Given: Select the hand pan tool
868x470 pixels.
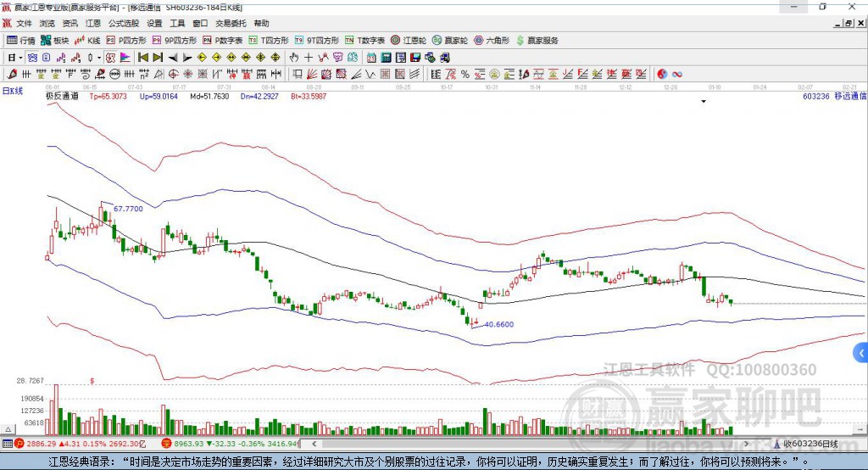Looking at the screenshot, I should point(294,58).
